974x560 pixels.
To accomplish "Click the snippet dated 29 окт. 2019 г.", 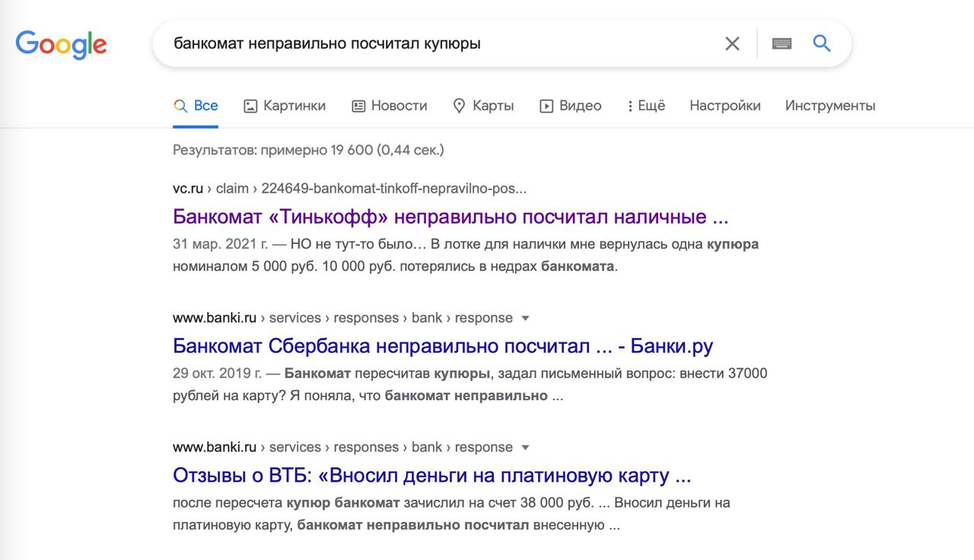I will 470,385.
